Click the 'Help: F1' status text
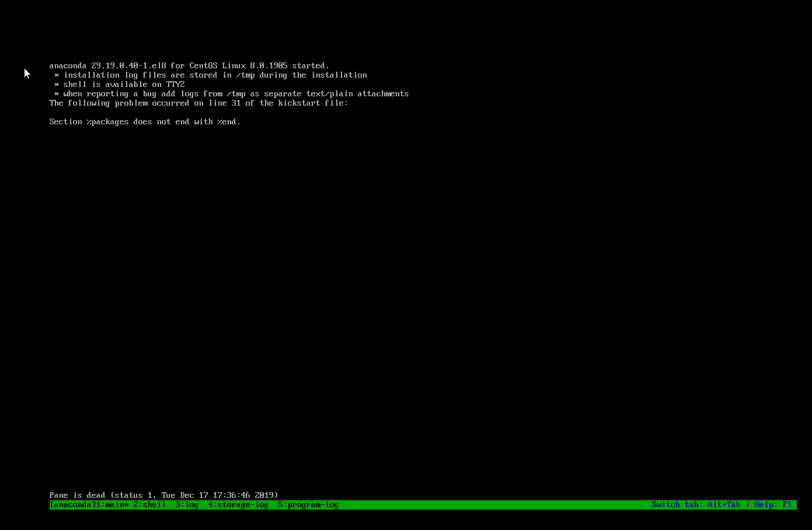812x530 pixels. 773,505
